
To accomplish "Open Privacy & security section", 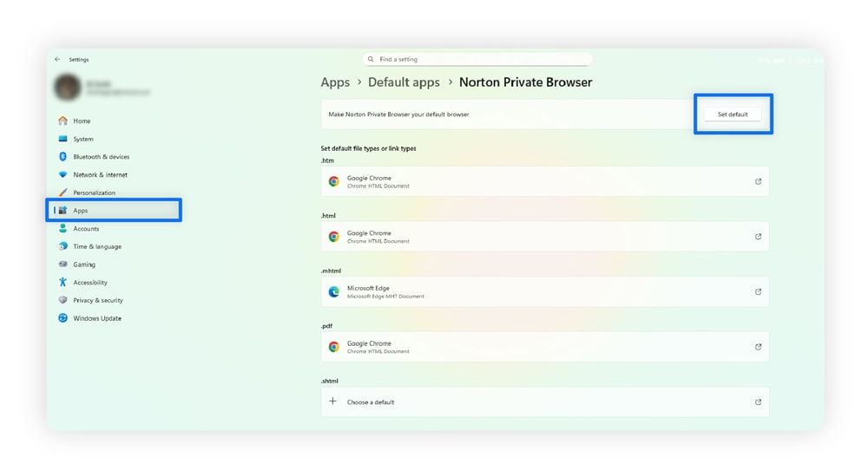I will tap(97, 300).
